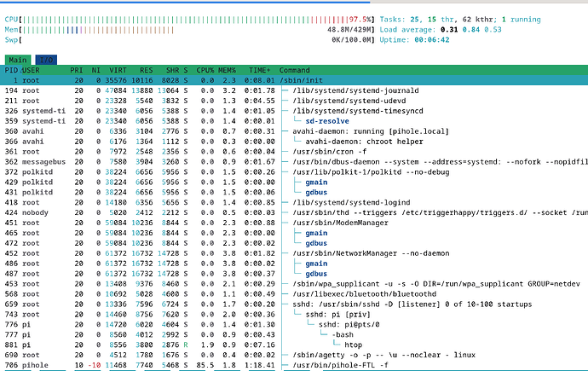Click the 1:18.41 time value
This screenshot has height=371, width=588.
pyautogui.click(x=260, y=365)
